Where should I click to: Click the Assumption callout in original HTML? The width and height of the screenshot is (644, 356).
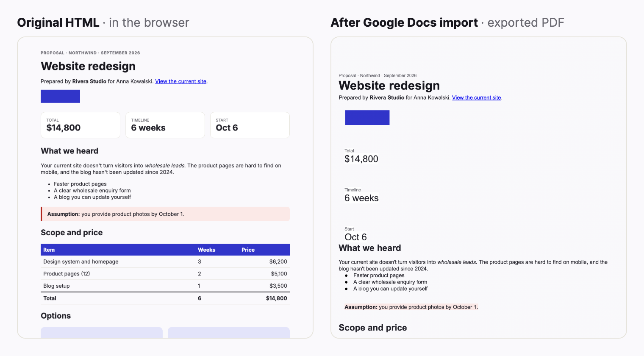pos(165,214)
